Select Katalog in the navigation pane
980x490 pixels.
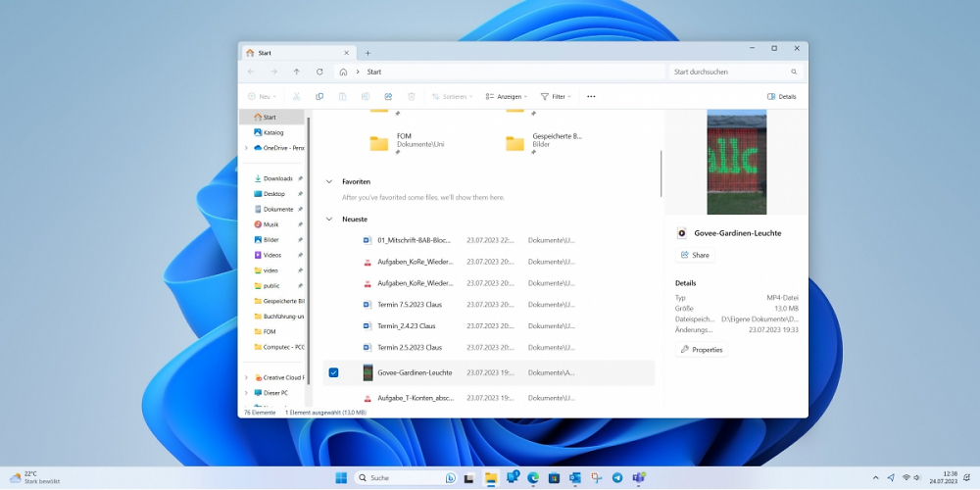(x=273, y=132)
